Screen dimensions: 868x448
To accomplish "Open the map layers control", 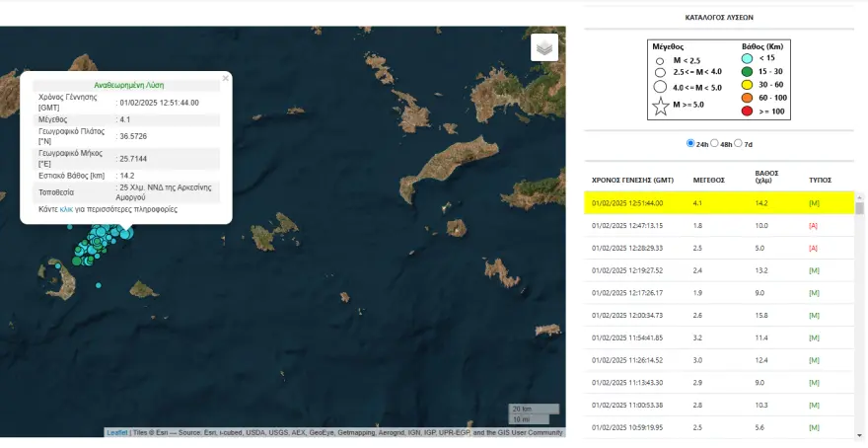I will tap(544, 47).
